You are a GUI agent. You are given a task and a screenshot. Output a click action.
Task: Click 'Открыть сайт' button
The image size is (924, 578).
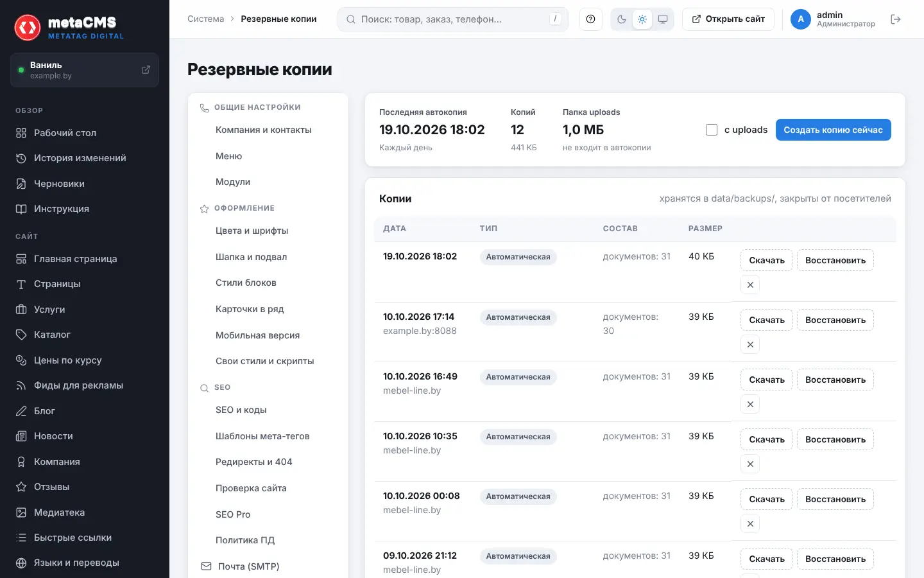[x=728, y=19]
